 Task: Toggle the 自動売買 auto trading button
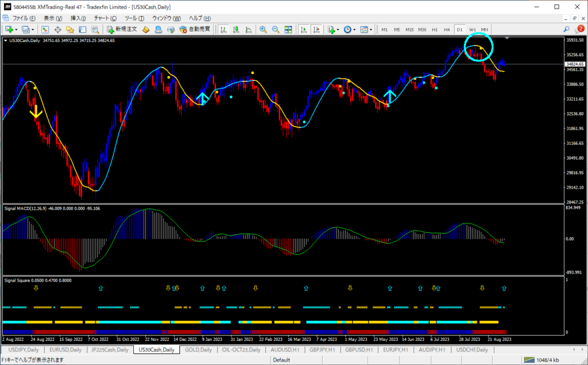click(195, 30)
